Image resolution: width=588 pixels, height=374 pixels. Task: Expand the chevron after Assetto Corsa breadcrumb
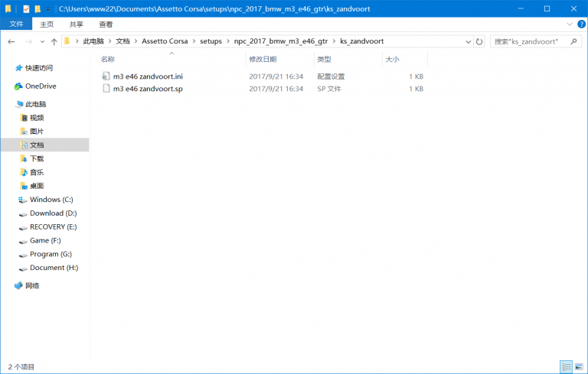pos(194,41)
